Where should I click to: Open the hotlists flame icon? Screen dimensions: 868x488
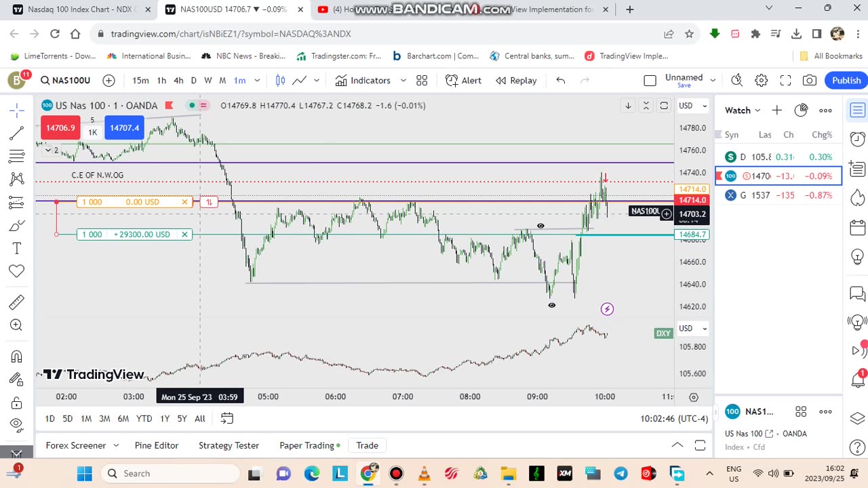click(857, 197)
